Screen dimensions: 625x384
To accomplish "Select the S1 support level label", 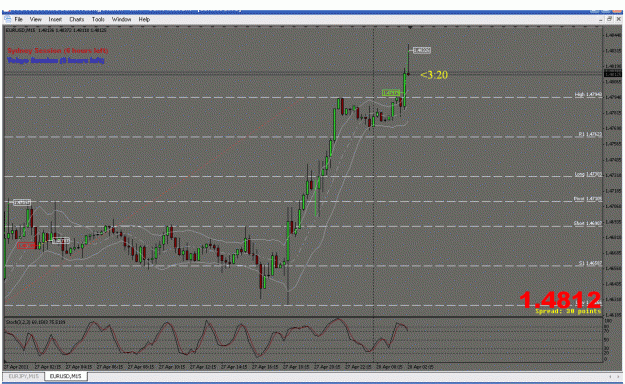I will click(590, 263).
